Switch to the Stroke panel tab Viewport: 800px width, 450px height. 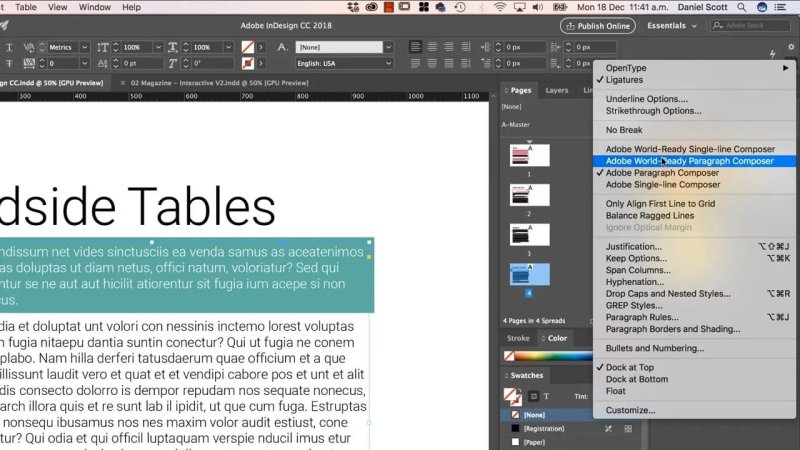click(x=518, y=338)
